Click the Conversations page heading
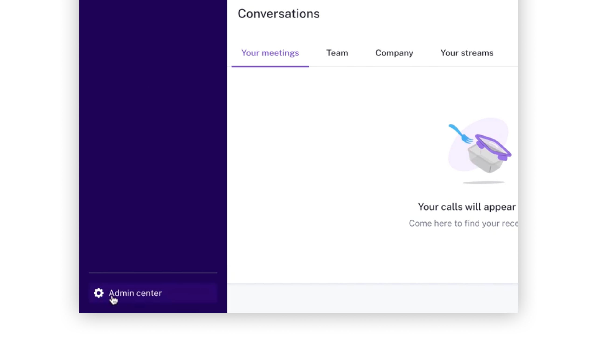This screenshot has width=597, height=364. pyautogui.click(x=278, y=14)
